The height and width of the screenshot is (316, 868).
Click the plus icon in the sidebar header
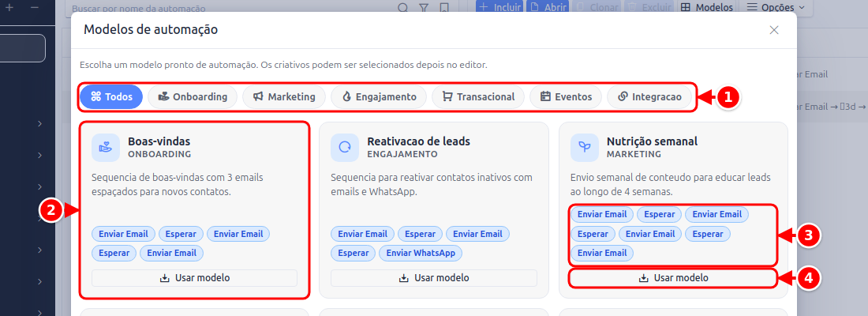point(9,7)
